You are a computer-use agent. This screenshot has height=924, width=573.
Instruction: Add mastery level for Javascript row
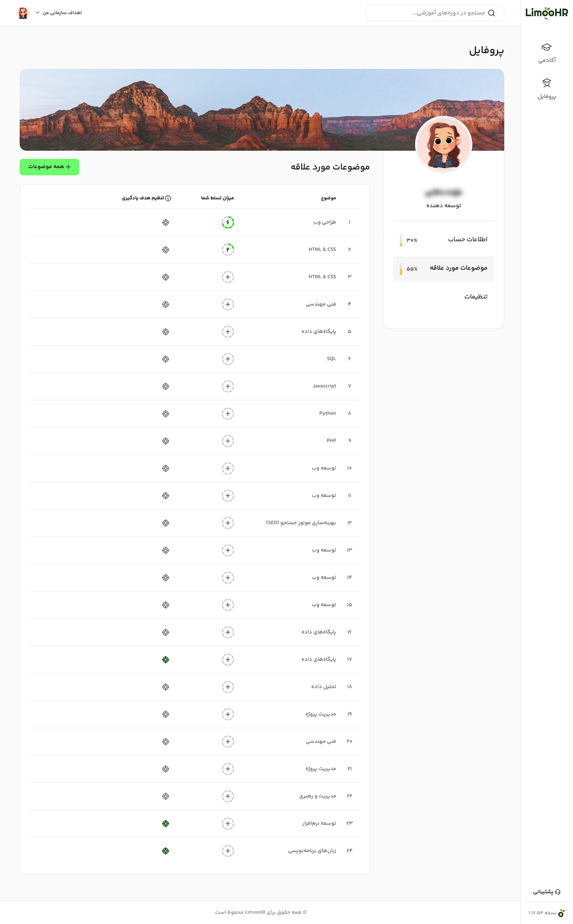click(228, 386)
